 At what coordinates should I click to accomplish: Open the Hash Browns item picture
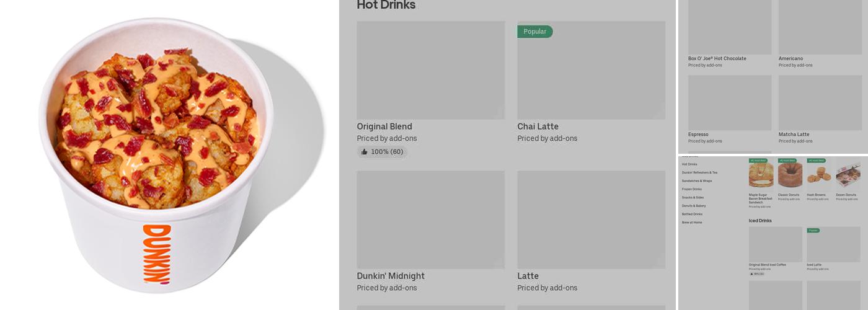point(818,175)
